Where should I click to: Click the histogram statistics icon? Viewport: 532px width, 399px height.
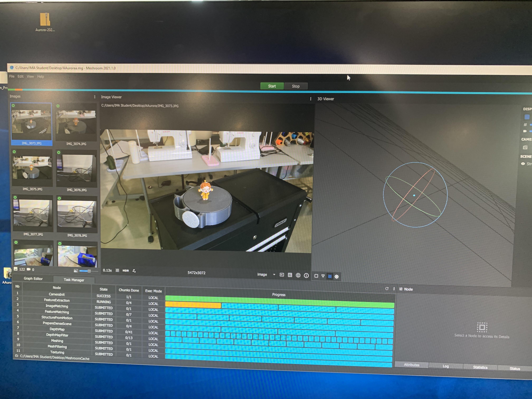pyautogui.click(x=290, y=275)
